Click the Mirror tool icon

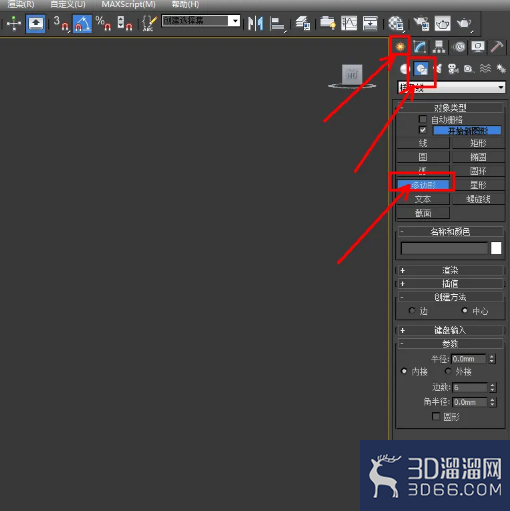[x=255, y=24]
